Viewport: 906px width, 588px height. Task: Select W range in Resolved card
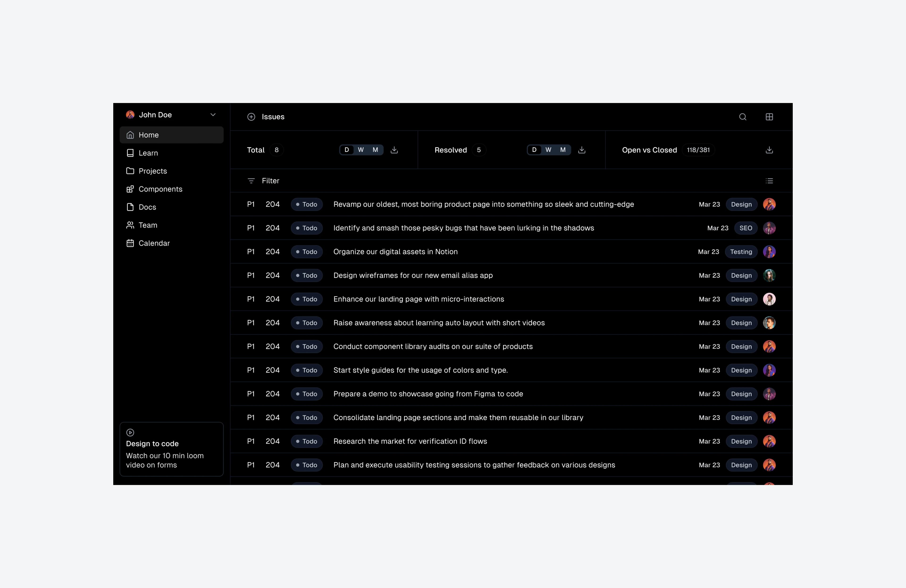(x=549, y=150)
